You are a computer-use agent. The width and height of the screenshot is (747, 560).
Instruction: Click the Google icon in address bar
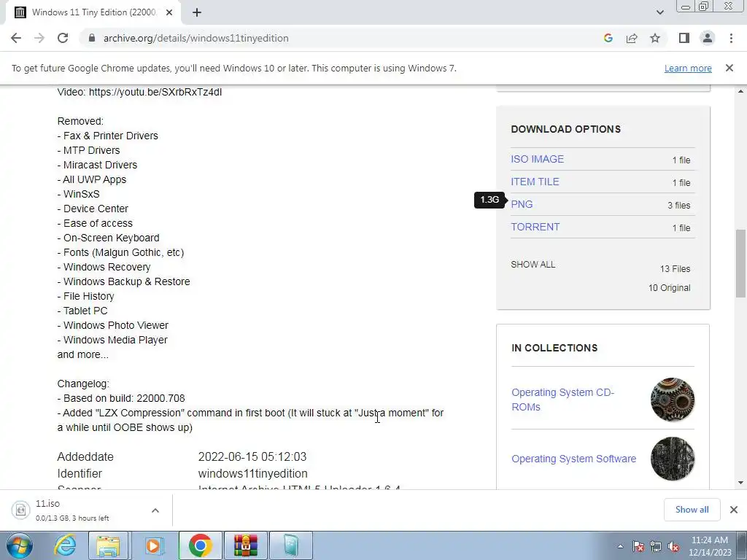(x=608, y=38)
